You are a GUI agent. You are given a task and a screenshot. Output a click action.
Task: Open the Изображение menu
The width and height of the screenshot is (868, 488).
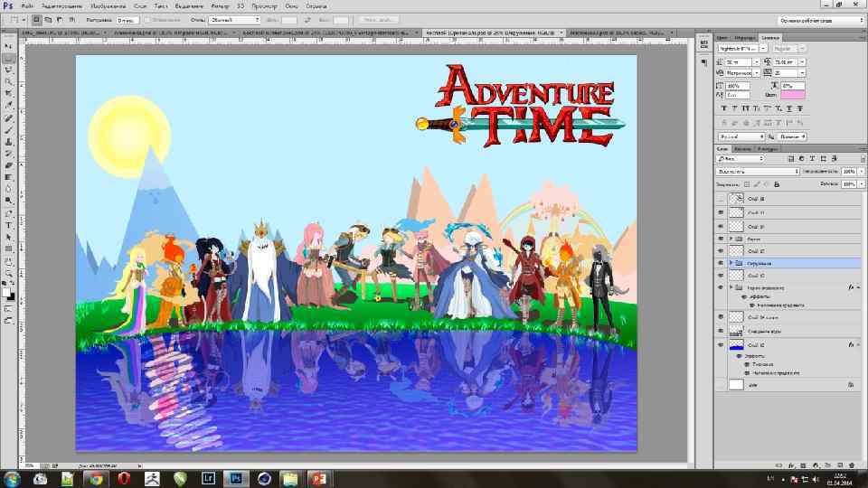(x=108, y=6)
